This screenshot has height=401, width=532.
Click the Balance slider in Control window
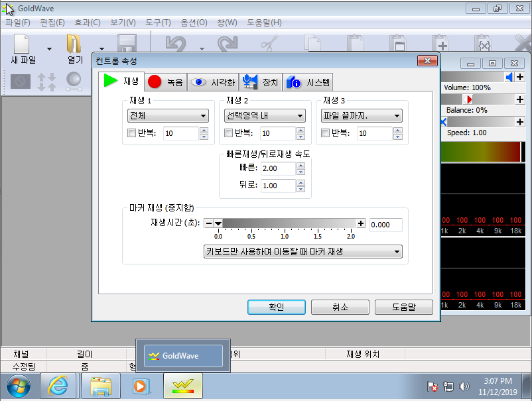[478, 99]
